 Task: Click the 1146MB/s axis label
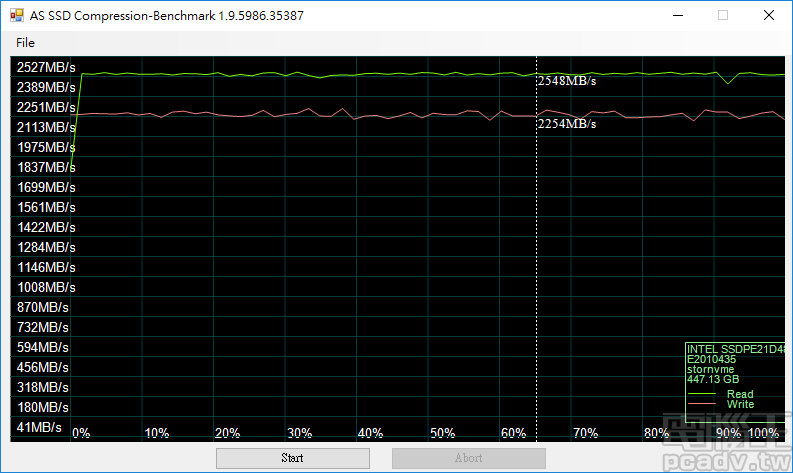[46, 267]
